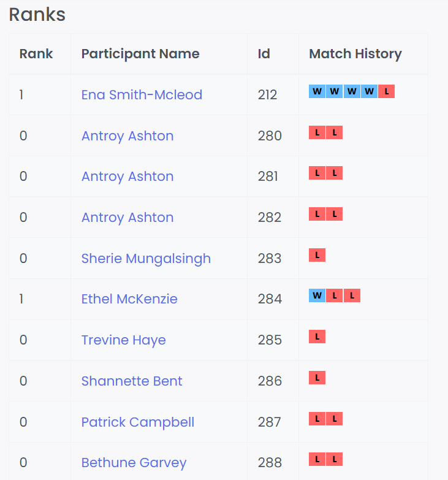This screenshot has width=448, height=480.
Task: Click Antroy Ashton link with Id 280
Action: click(127, 136)
